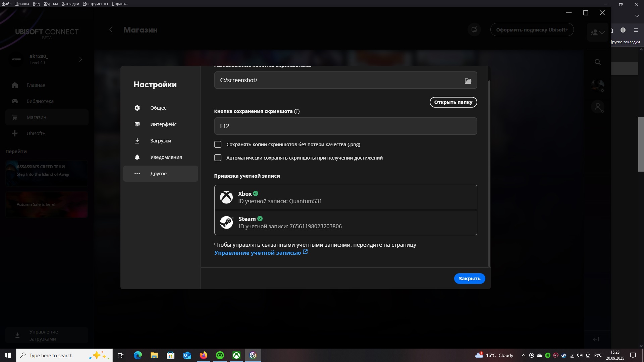Click the Xbox logo in linked accounts
This screenshot has height=362, width=644.
tap(226, 197)
